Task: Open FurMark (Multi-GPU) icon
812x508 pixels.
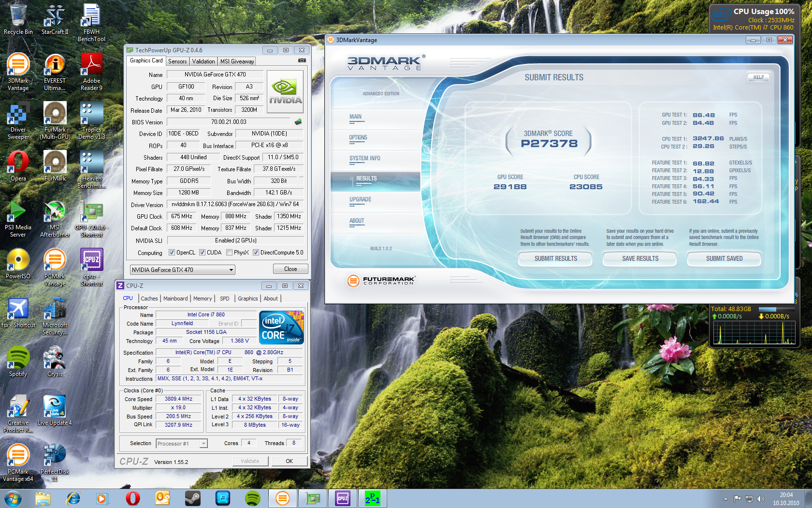Action: pos(55,121)
